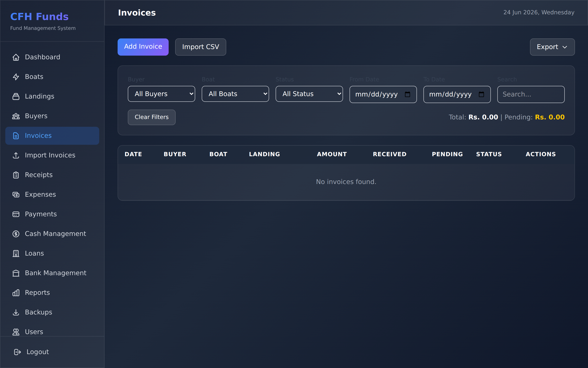Click the STATUS column header
The image size is (588, 368).
point(489,154)
